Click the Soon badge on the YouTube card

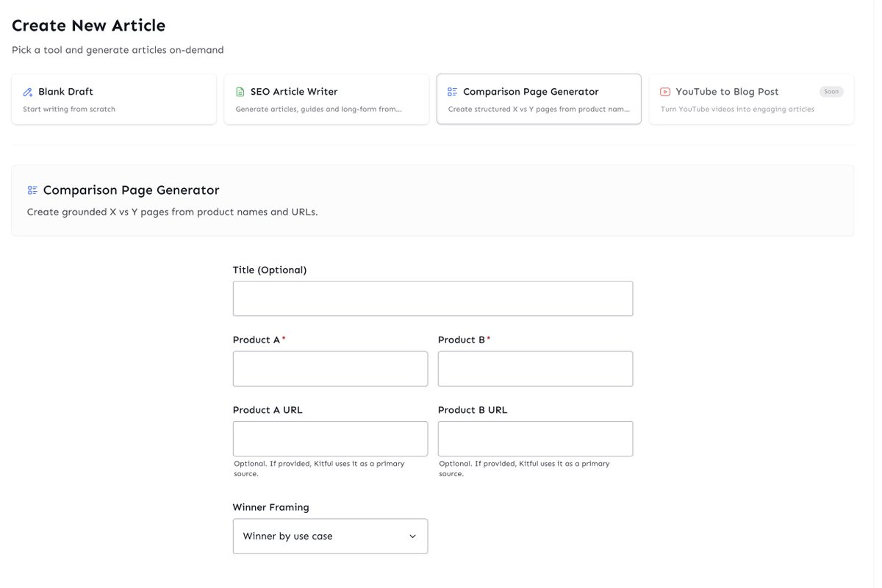(831, 92)
